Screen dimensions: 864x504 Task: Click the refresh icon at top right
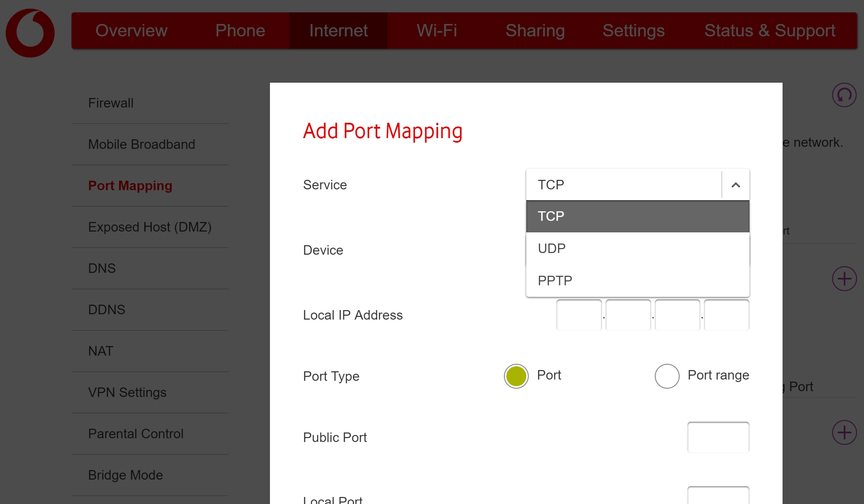pyautogui.click(x=844, y=95)
